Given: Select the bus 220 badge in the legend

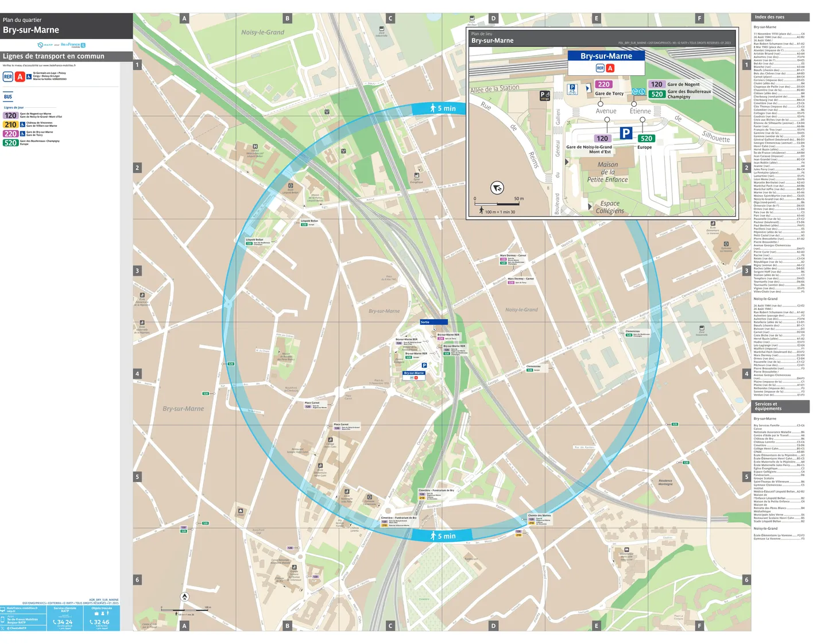Looking at the screenshot, I should 10,134.
